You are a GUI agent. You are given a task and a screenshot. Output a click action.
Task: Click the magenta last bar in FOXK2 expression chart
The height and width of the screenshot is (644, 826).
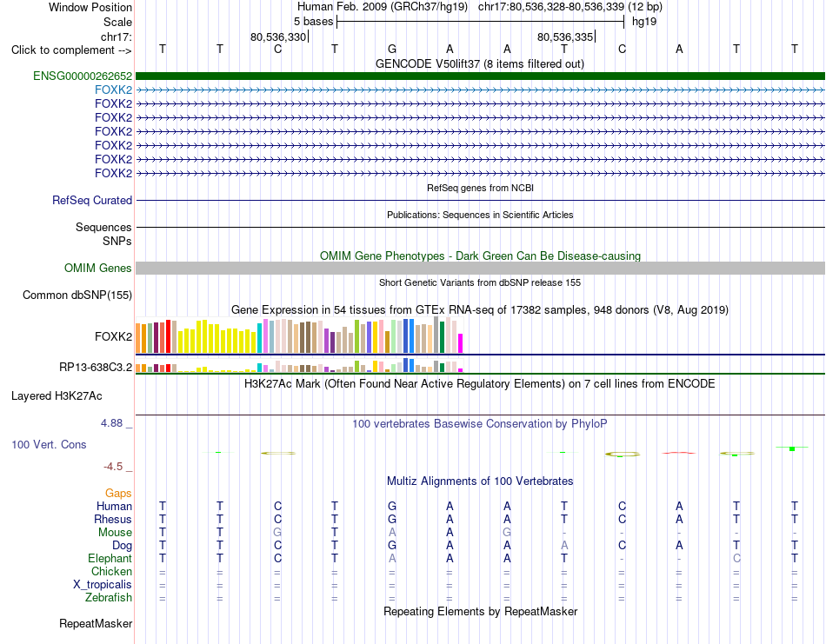(x=461, y=342)
